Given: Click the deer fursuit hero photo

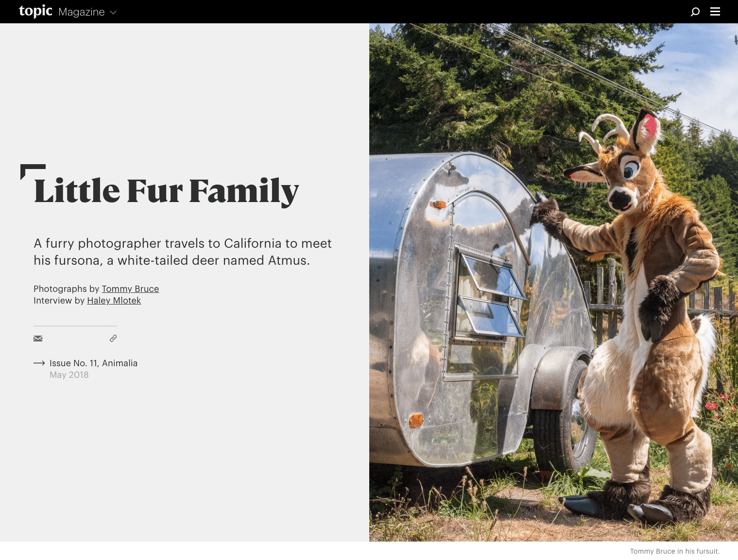Looking at the screenshot, I should pyautogui.click(x=553, y=282).
